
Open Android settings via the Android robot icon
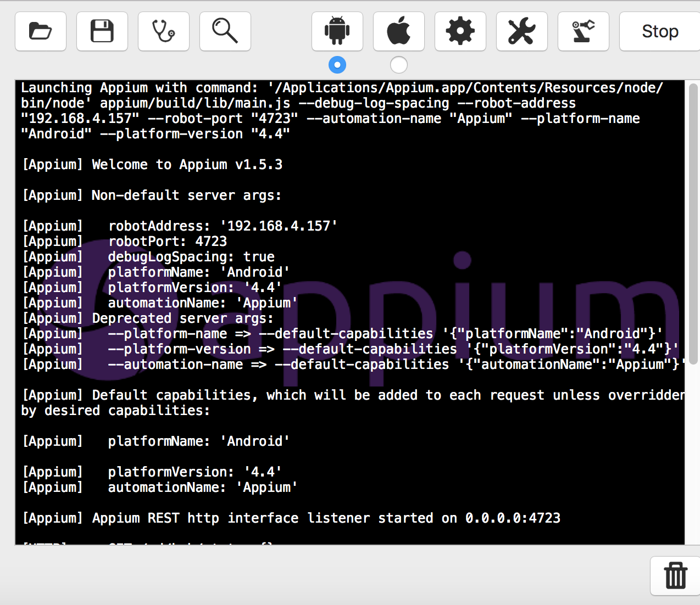(337, 31)
